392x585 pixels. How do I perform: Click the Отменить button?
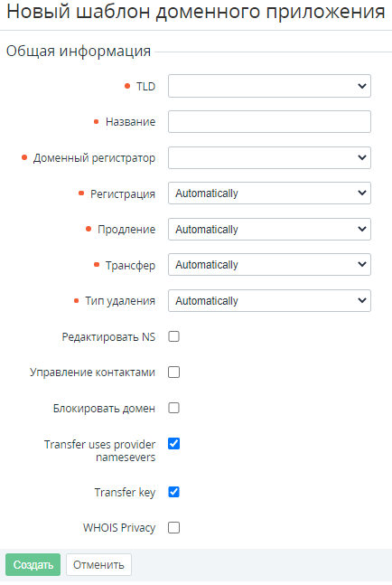coord(98,565)
